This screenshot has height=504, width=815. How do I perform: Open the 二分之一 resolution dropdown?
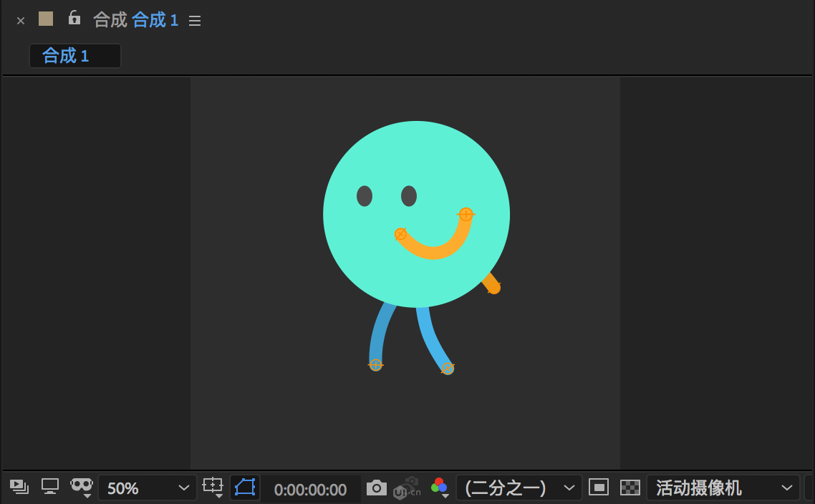(519, 488)
